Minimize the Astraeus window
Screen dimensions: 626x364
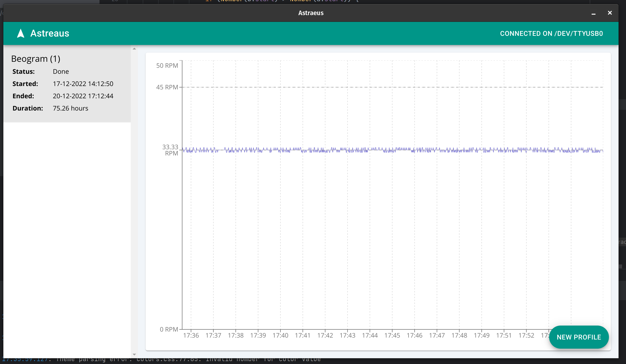point(594,13)
